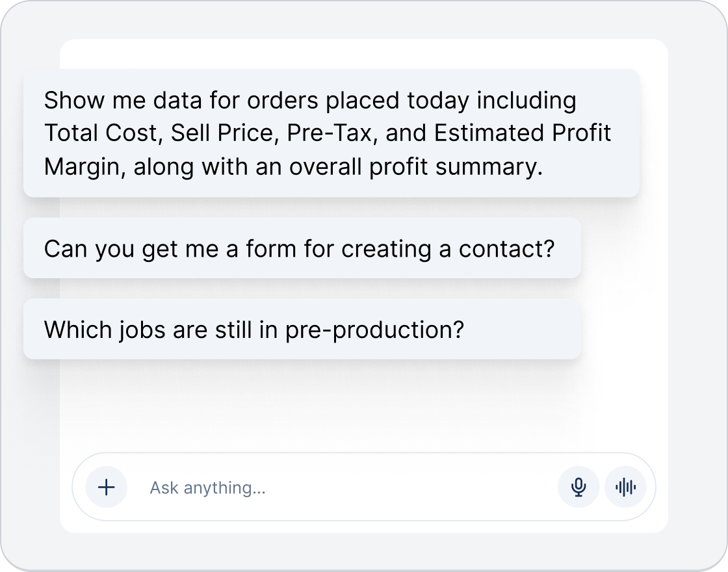Click the 'creating a contact' prompt chip
Screen dimensions: 728x572
(302, 248)
